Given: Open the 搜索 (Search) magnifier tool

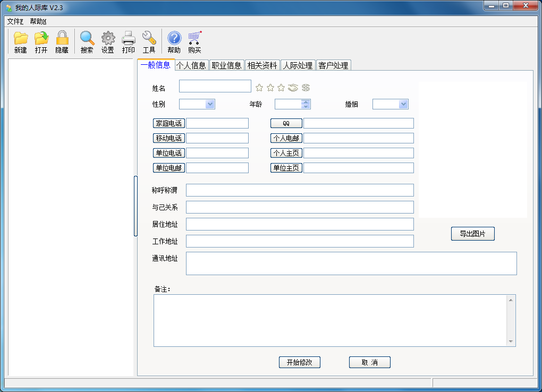Looking at the screenshot, I should tap(87, 42).
